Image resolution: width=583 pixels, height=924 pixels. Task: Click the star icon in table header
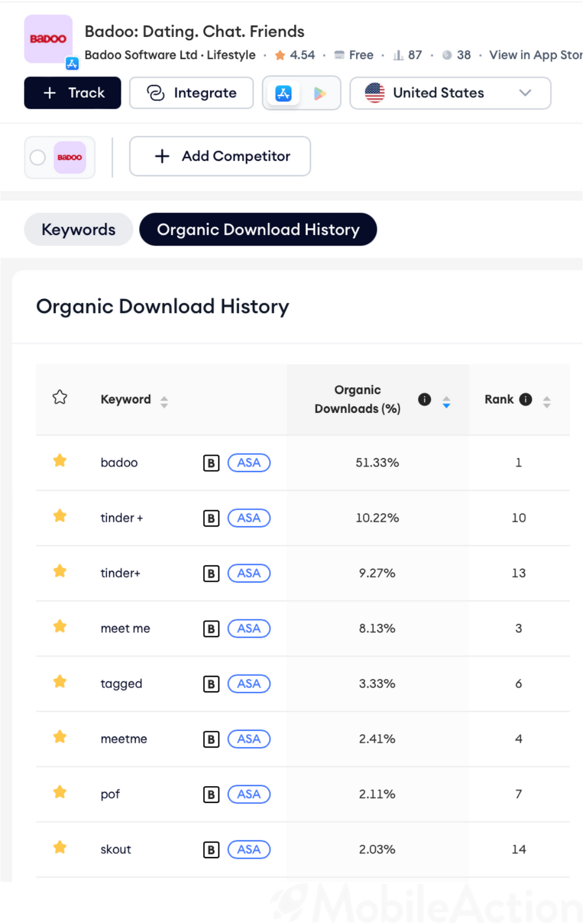(x=60, y=398)
